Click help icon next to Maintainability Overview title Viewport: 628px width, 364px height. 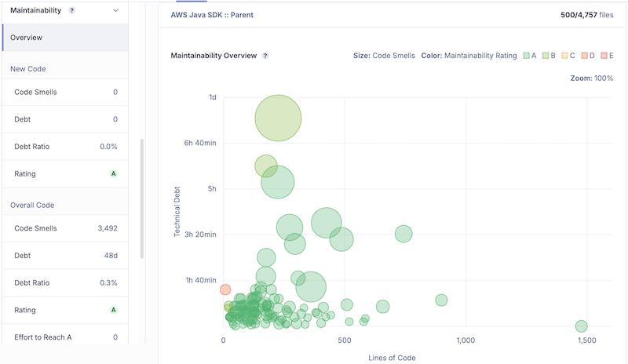click(265, 56)
